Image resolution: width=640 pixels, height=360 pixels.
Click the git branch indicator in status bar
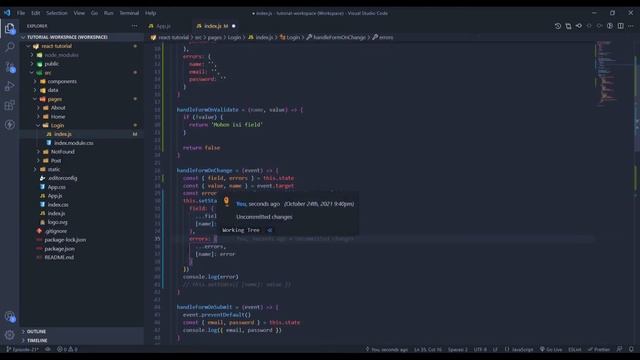pyautogui.click(x=22, y=349)
